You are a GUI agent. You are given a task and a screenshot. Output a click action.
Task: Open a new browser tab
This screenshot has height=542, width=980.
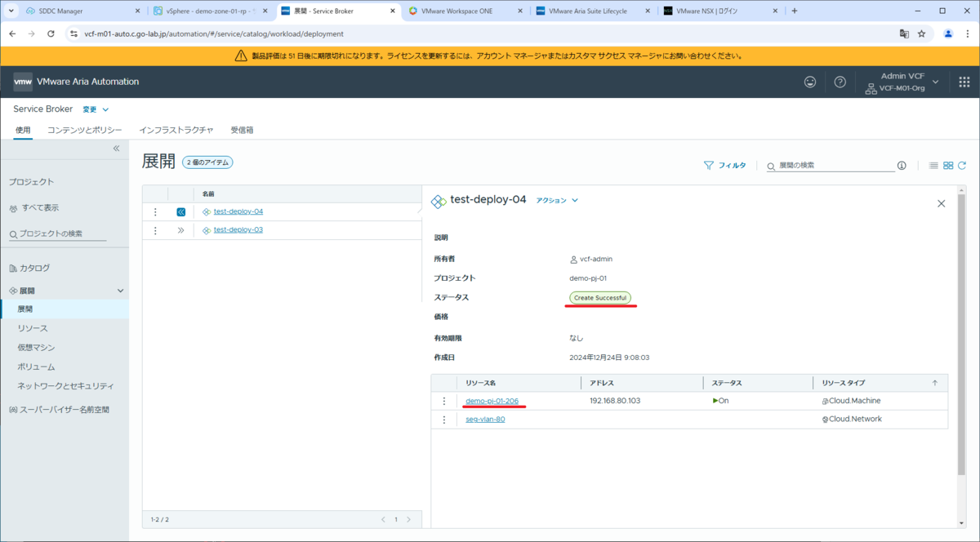795,11
